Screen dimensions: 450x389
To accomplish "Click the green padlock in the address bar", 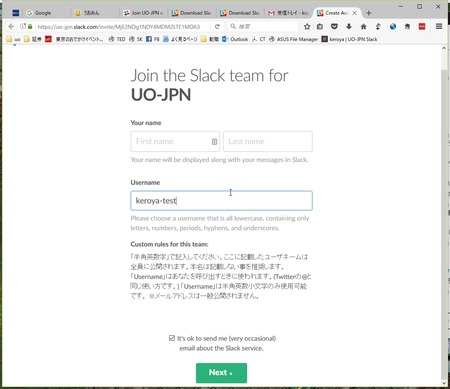I will tap(30, 27).
